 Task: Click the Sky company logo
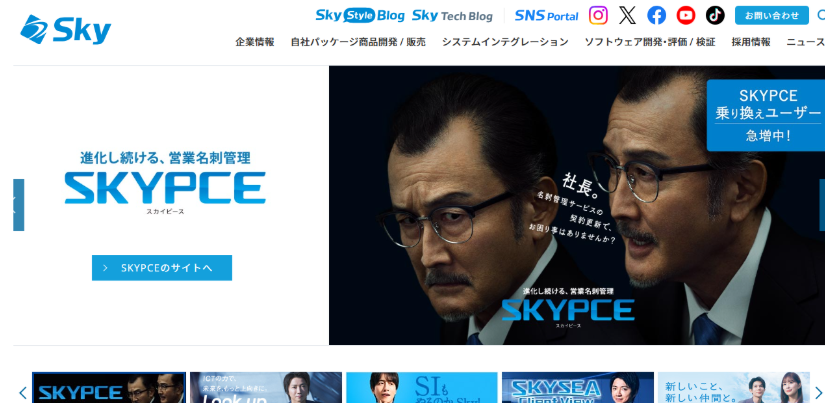coord(66,29)
